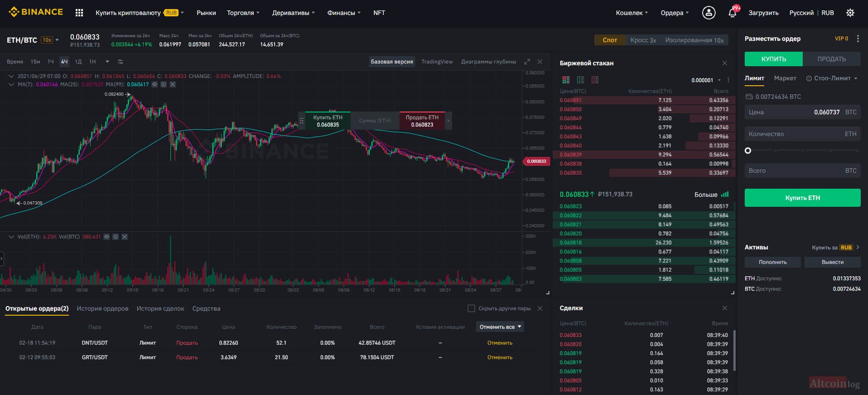The height and width of the screenshot is (395, 868).
Task: Expand chart to fullscreen icon
Action: [527, 62]
